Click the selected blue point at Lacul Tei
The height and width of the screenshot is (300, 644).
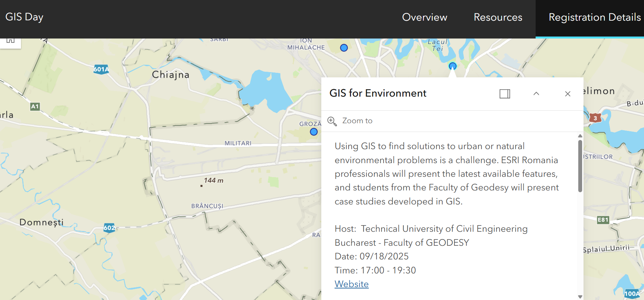click(452, 66)
